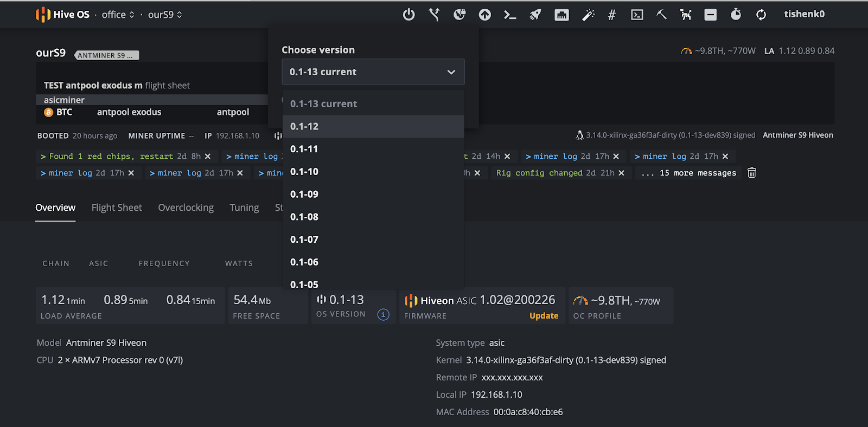
Task: Select version 0.1-07
Action: tap(373, 240)
